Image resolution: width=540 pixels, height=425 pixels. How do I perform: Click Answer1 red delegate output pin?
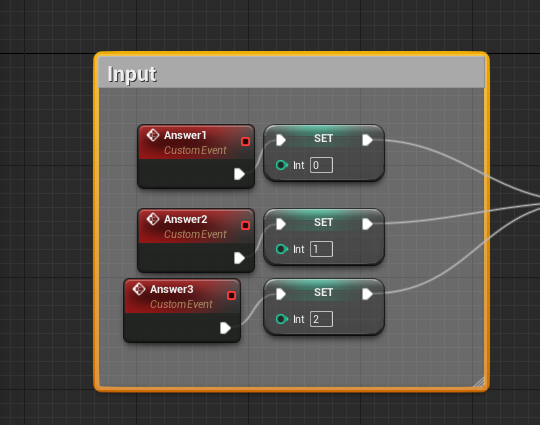[245, 142]
